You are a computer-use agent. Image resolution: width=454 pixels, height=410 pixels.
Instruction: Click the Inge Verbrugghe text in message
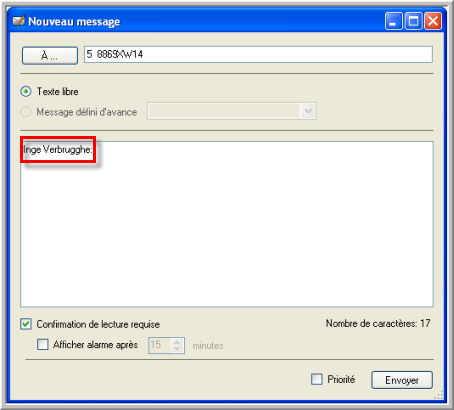(x=58, y=150)
